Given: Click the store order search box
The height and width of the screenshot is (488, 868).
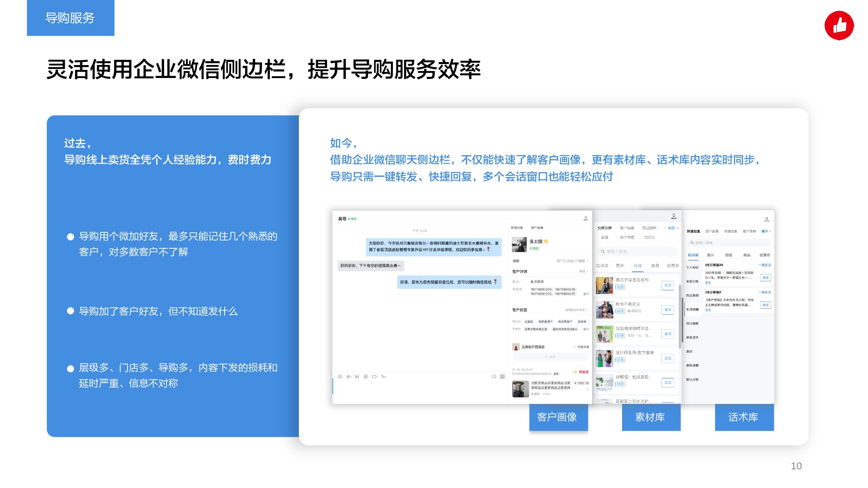Looking at the screenshot, I should coord(550,357).
